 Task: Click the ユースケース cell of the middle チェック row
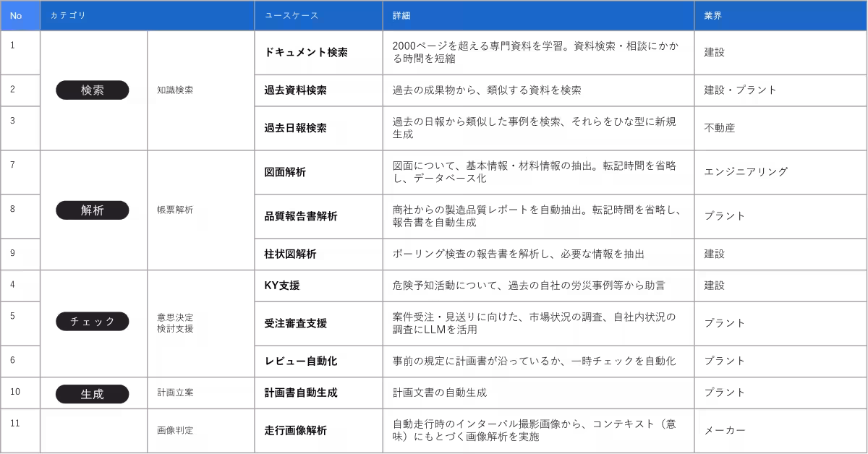coord(318,324)
